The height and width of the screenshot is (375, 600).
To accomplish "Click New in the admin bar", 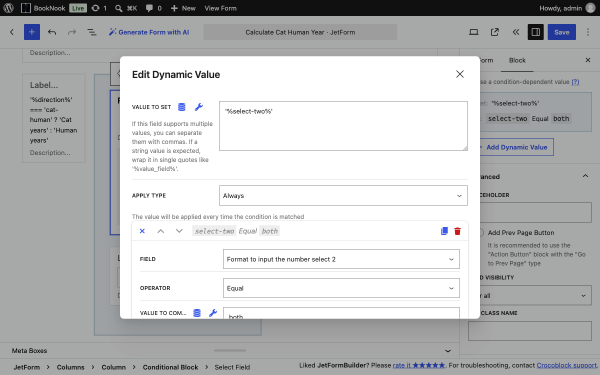I will tap(183, 8).
